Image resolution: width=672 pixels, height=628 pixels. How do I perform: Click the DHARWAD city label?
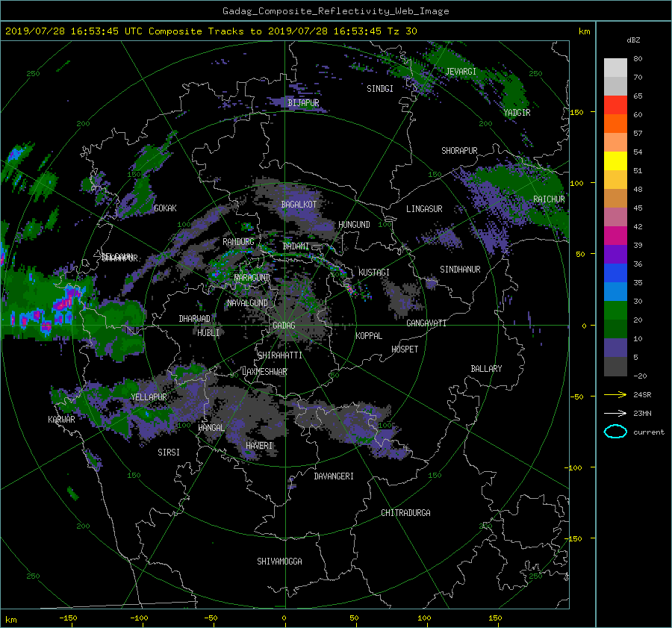(x=195, y=319)
